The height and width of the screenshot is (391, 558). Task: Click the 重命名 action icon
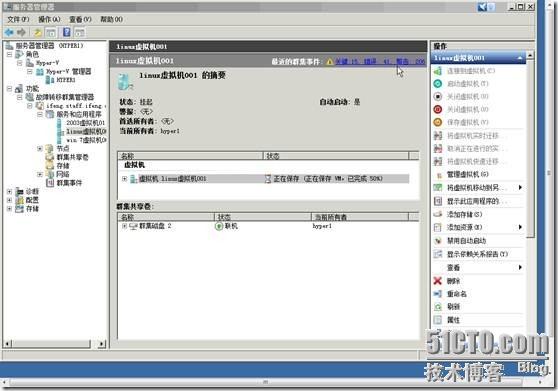[438, 294]
